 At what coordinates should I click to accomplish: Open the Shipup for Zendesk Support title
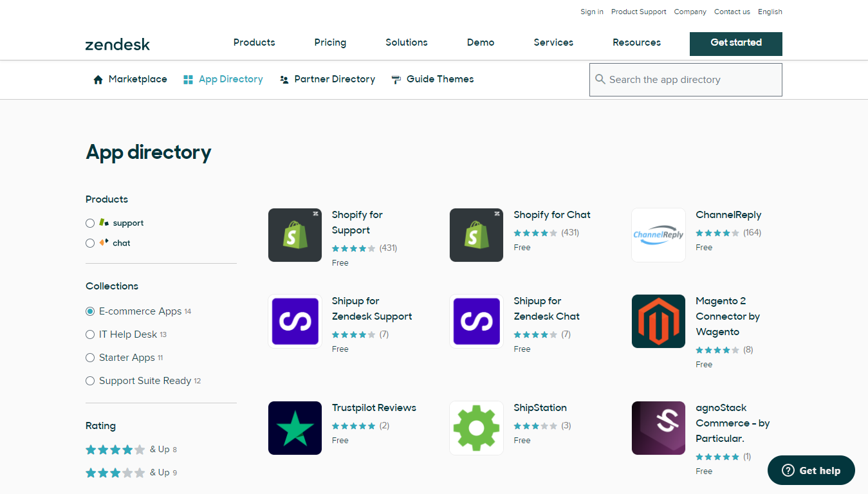click(372, 309)
